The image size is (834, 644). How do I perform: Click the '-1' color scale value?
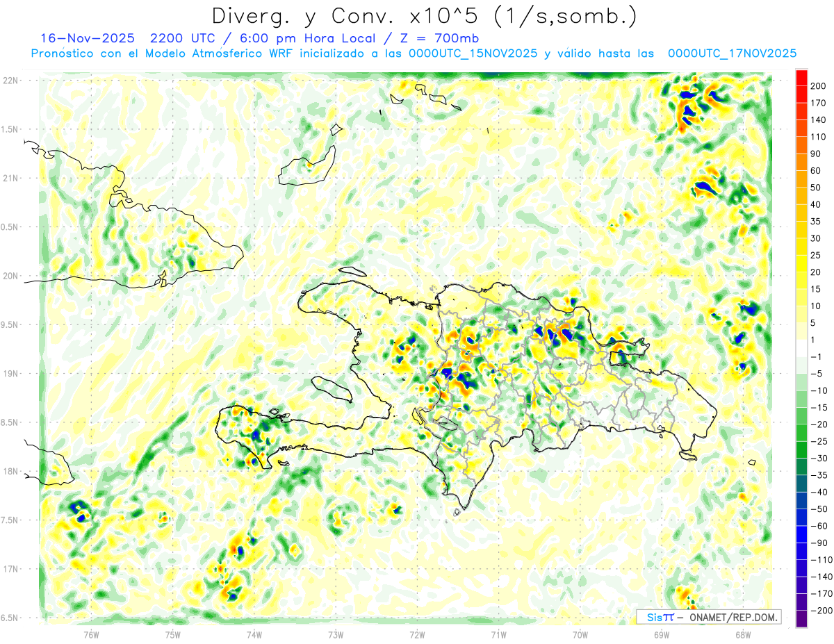click(x=817, y=356)
